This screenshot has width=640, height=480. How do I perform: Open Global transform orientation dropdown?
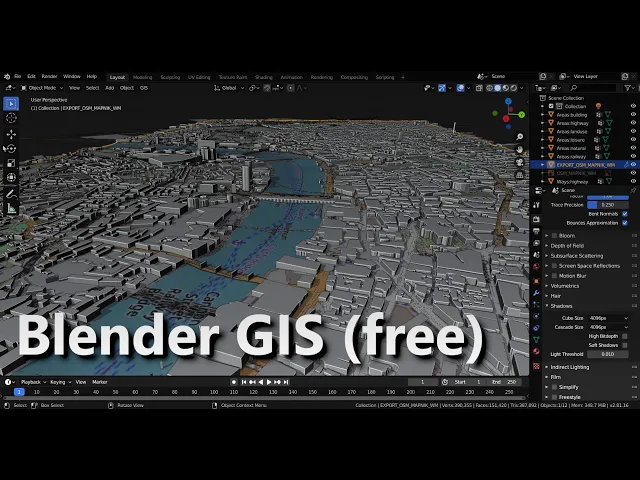(229, 88)
